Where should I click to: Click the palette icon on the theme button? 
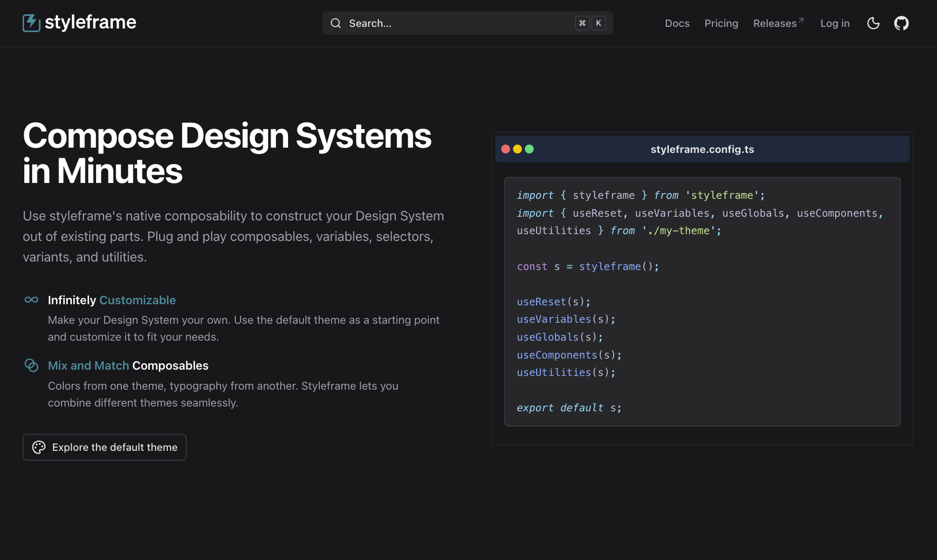[39, 447]
